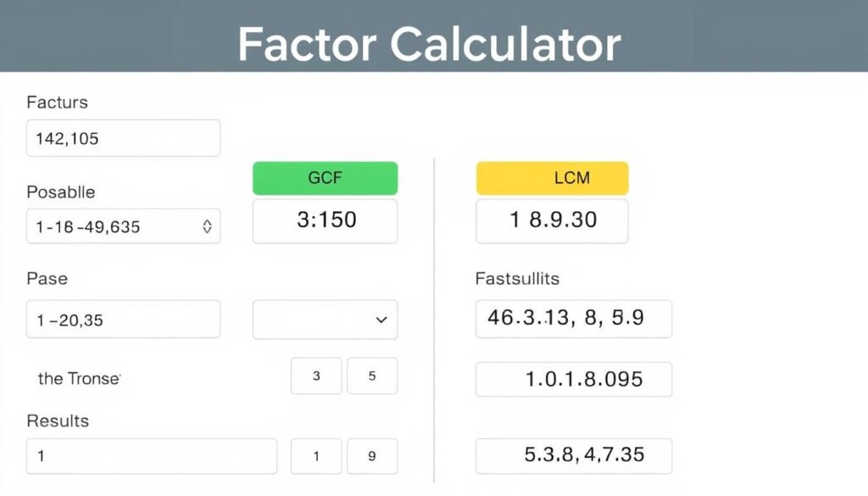The height and width of the screenshot is (496, 868).
Task: Select the Fastsullits field showing 46.3.13, 8, 5.9
Action: [x=573, y=318]
